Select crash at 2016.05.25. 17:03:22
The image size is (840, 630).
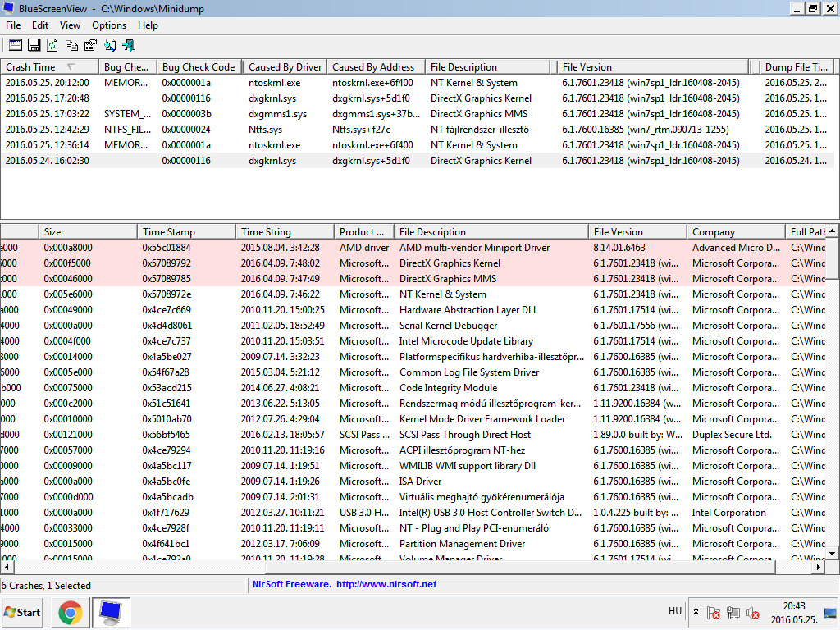(417, 114)
